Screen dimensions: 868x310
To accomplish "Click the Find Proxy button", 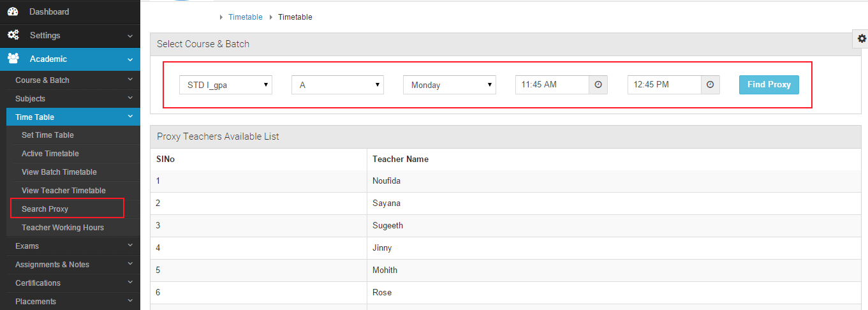I will [x=769, y=84].
